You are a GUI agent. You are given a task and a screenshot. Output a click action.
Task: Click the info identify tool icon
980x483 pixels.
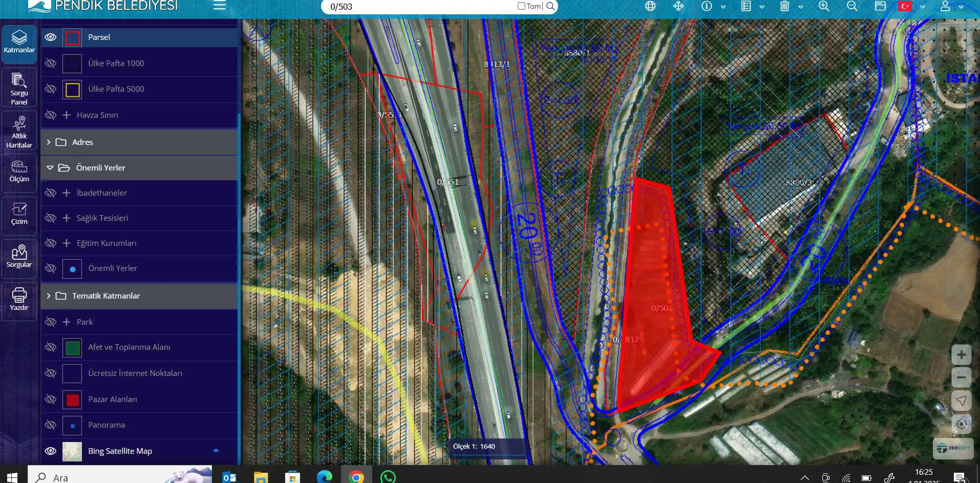pyautogui.click(x=707, y=6)
